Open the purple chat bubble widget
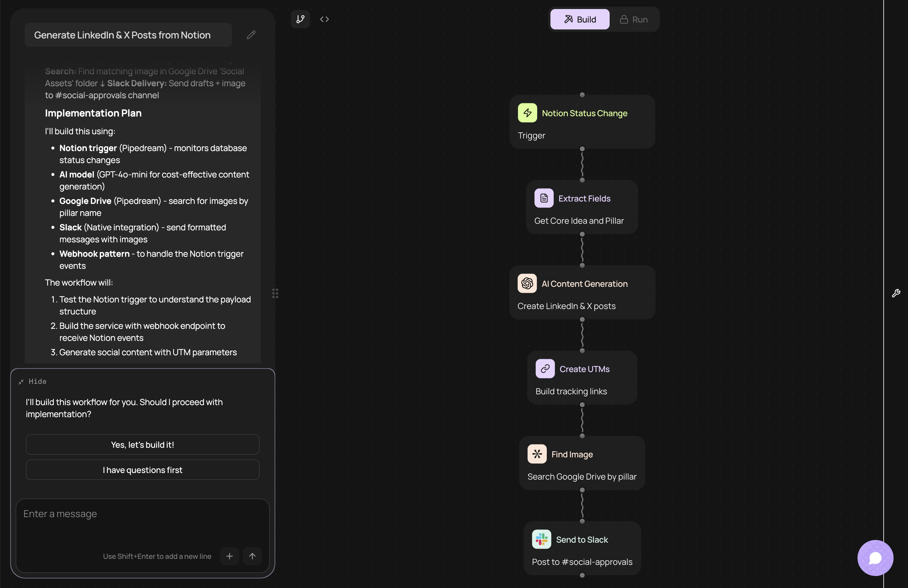Screen dimensions: 908x588 point(875,558)
